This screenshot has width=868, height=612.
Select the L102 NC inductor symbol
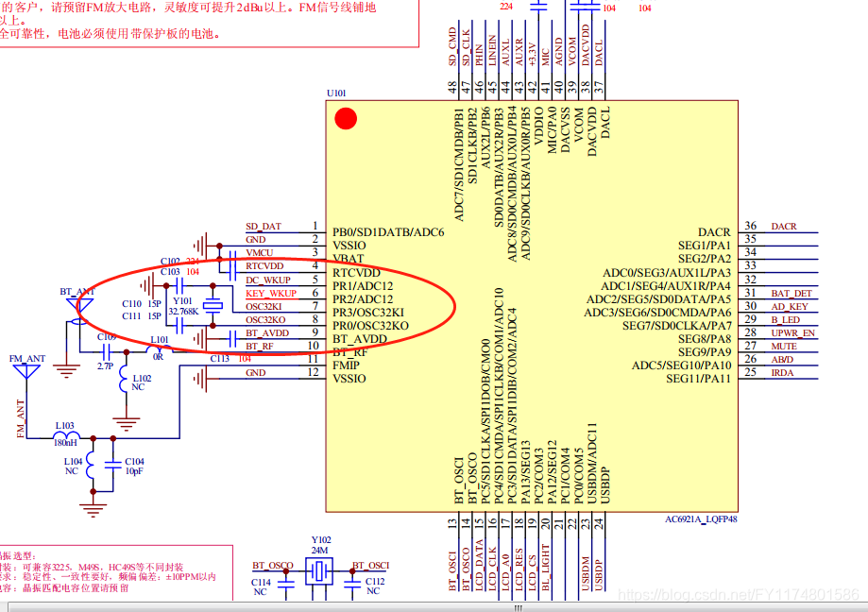point(124,379)
